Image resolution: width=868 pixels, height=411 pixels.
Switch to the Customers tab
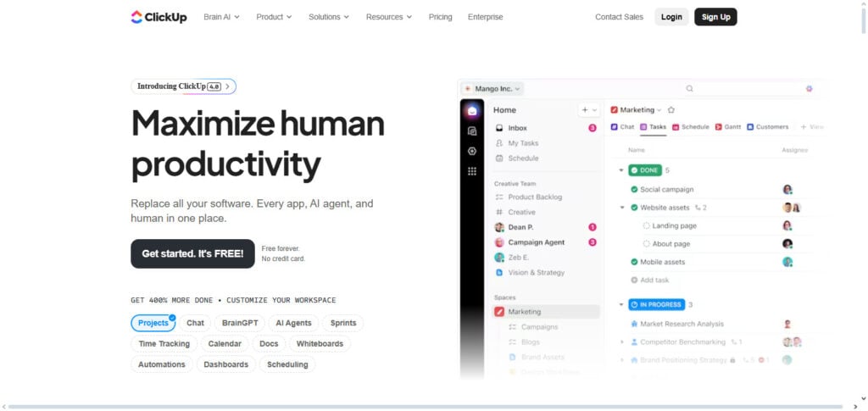(x=767, y=127)
